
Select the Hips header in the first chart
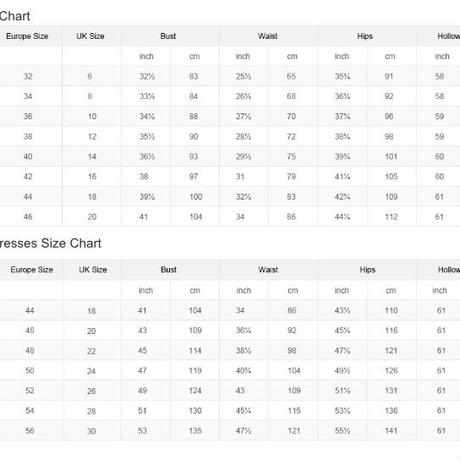365,36
